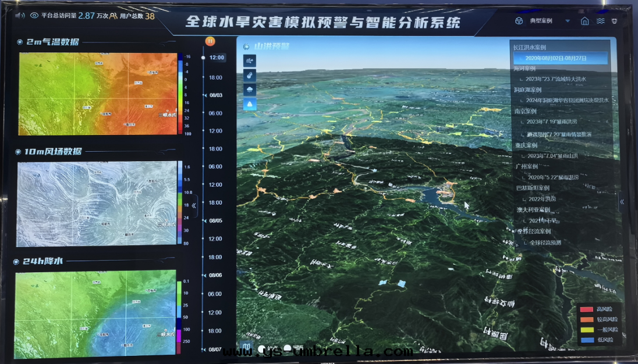Click the water waves icon in header
638x364 pixels.
pyautogui.click(x=600, y=22)
